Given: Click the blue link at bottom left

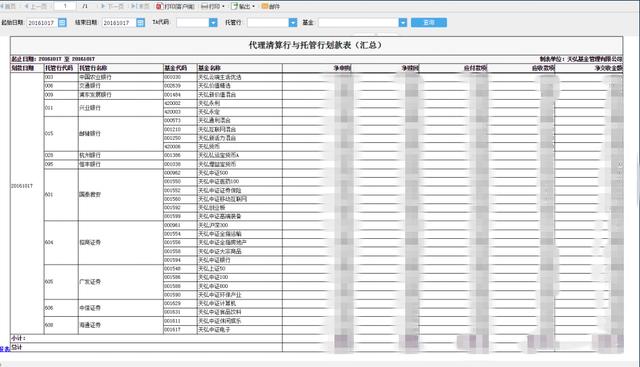Looking at the screenshot, I should [x=5, y=349].
